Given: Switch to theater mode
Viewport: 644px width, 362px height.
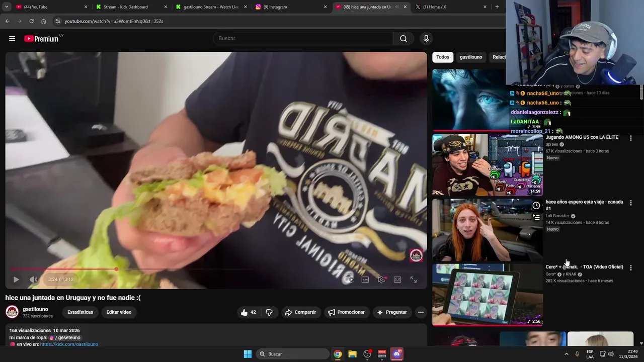Looking at the screenshot, I should [397, 280].
